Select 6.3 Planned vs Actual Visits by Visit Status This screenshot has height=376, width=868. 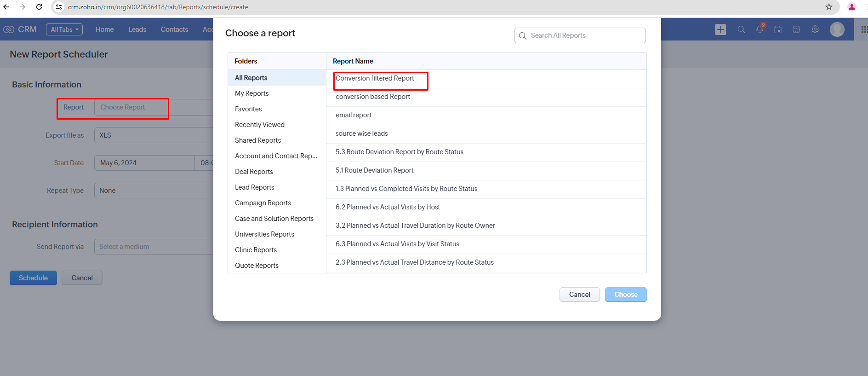pos(486,244)
